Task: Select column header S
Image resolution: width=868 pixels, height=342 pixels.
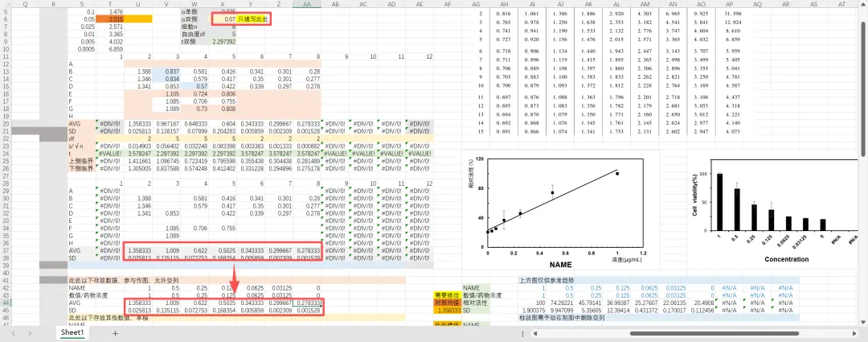Action: (x=82, y=4)
